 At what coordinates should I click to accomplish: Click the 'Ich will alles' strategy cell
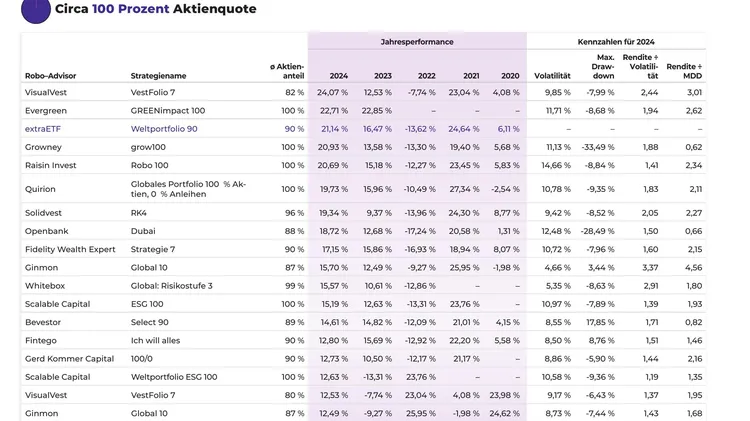pos(155,340)
